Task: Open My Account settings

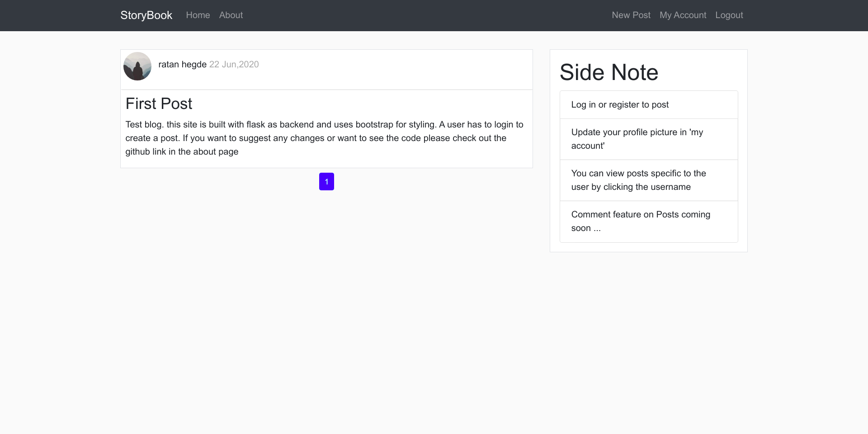Action: click(682, 15)
